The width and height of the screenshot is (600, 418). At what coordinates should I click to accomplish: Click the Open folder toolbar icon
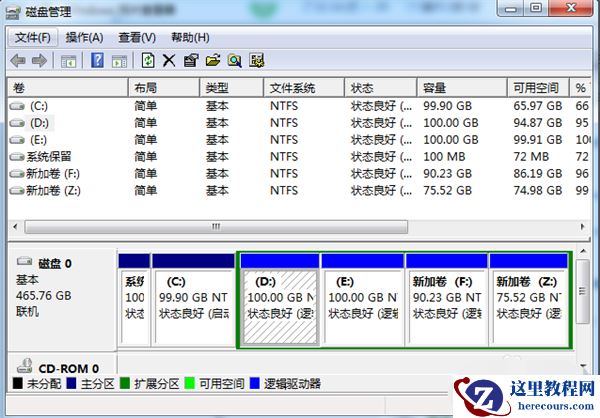213,60
